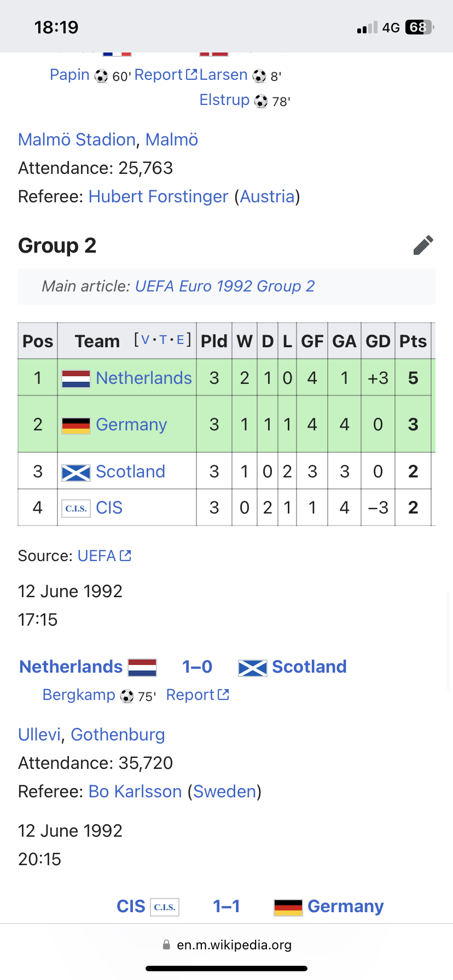The height and width of the screenshot is (980, 453).
Task: Tap the en.m.wikipedia.org address bar
Action: tap(234, 945)
